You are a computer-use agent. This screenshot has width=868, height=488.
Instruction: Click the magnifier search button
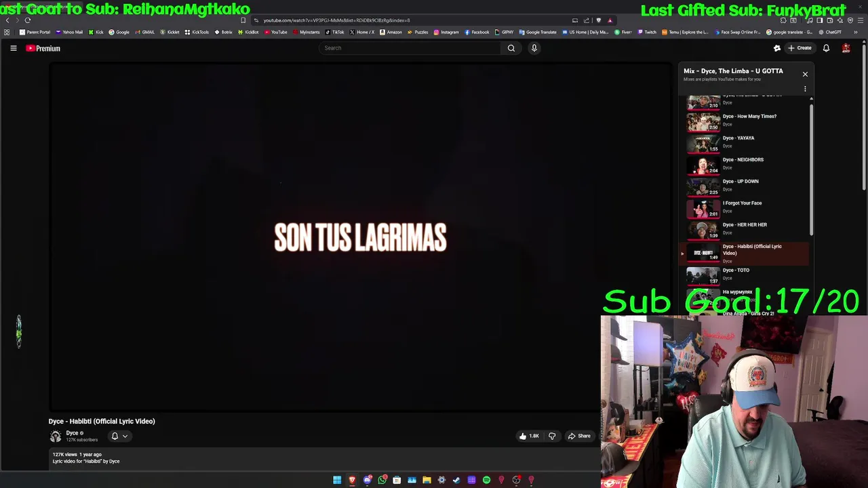(511, 48)
